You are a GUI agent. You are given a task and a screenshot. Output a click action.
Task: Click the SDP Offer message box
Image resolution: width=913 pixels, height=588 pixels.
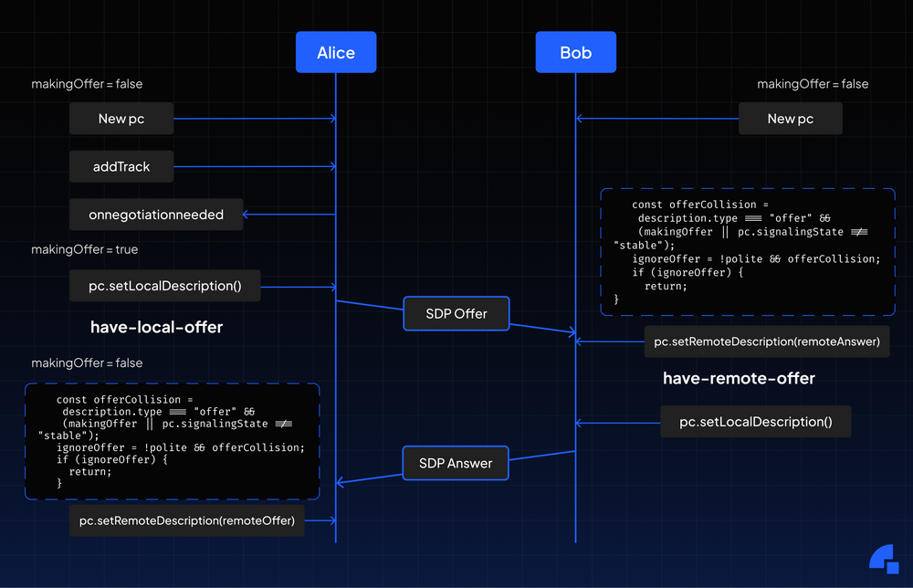coord(456,313)
